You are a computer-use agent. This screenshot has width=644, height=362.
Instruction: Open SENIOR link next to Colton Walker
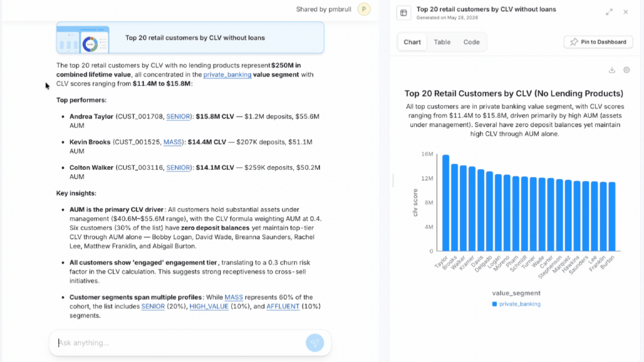[178, 168]
